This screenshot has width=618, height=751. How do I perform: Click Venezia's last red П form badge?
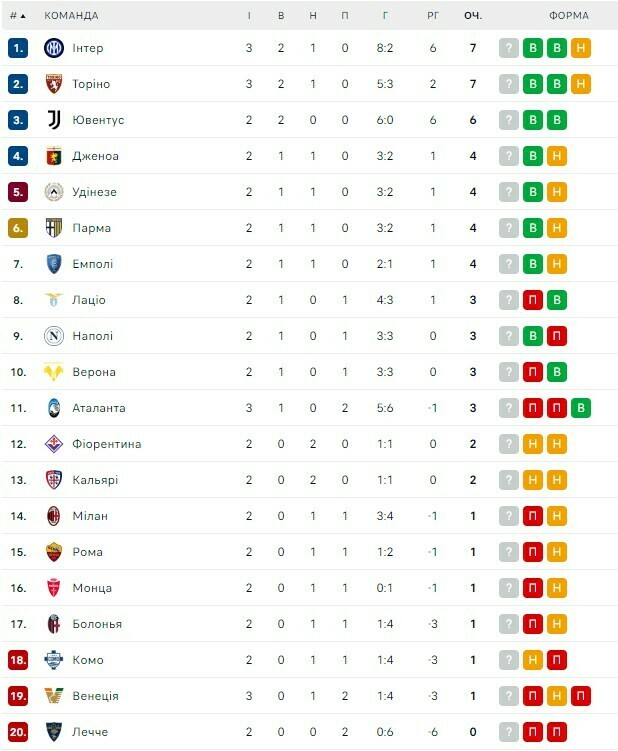click(581, 696)
